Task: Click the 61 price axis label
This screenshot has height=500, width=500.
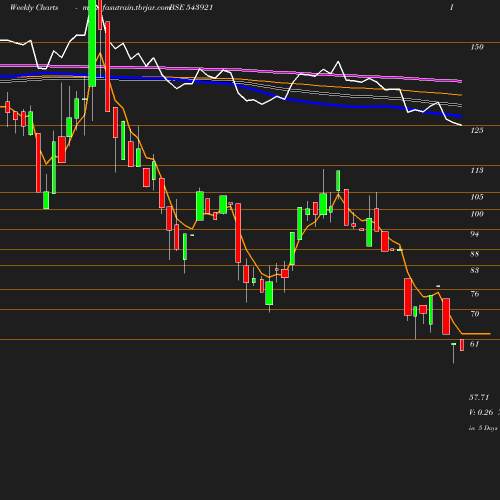Action: tap(474, 344)
